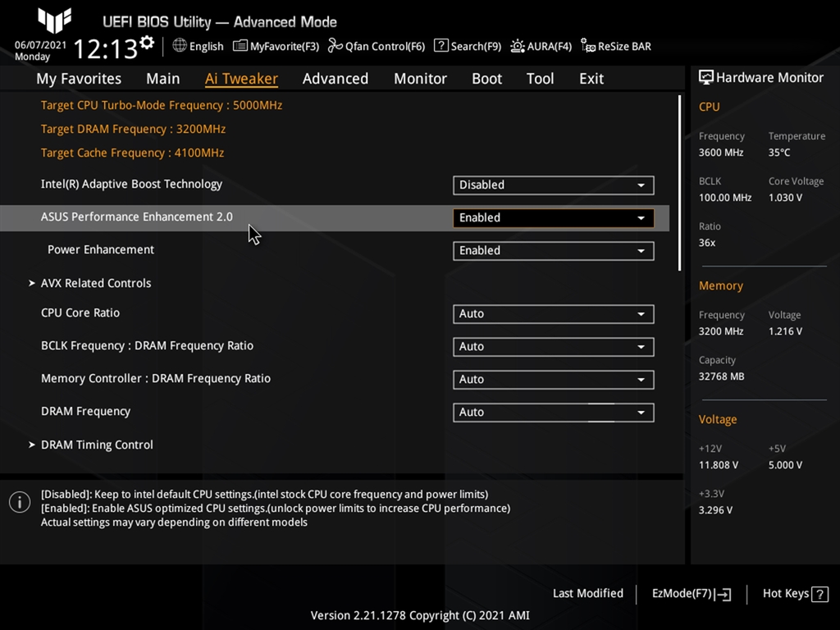Switch to Monitor tab
This screenshot has height=630, width=840.
(x=420, y=79)
